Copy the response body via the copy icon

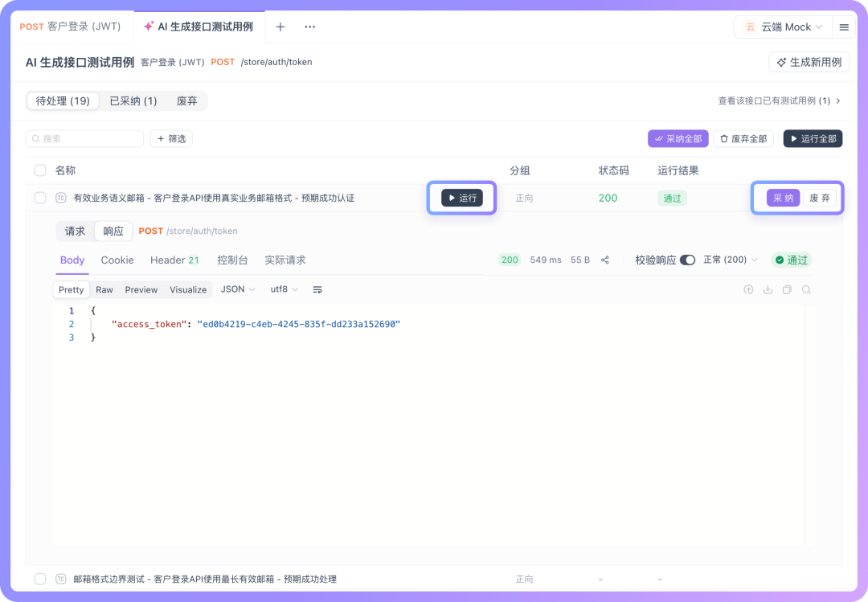coord(788,289)
